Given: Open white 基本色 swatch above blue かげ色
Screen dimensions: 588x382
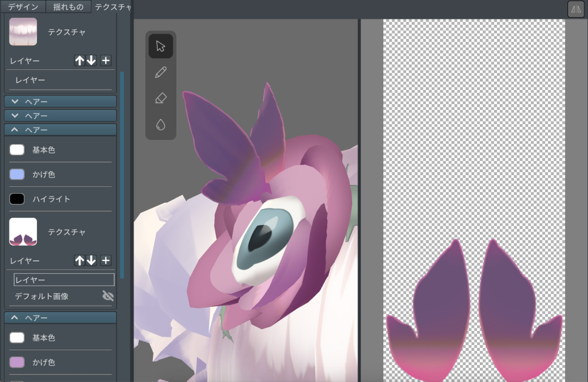Looking at the screenshot, I should pyautogui.click(x=17, y=150).
